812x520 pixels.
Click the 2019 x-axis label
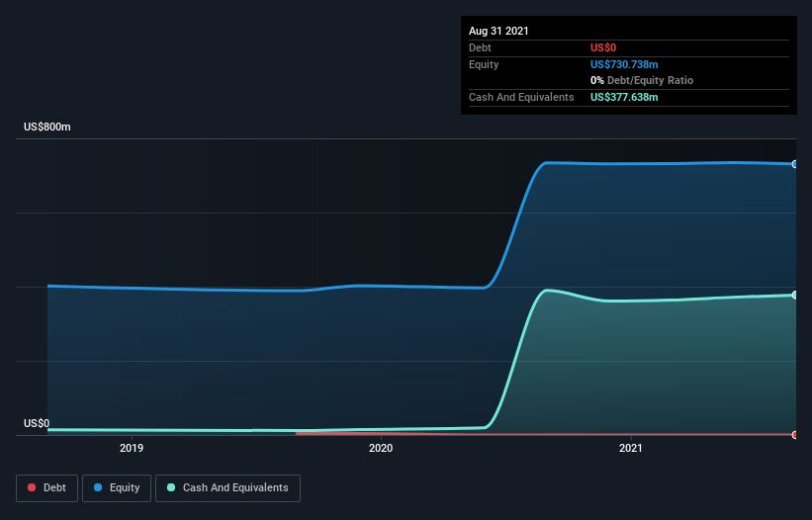click(132, 448)
